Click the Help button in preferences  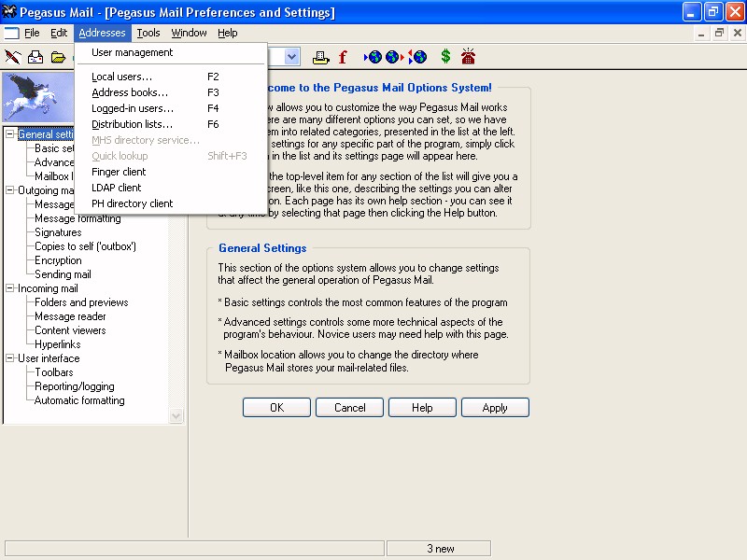[422, 408]
